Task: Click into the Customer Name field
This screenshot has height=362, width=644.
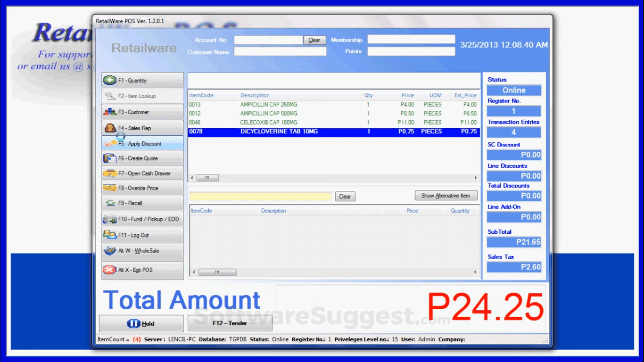Action: point(280,51)
